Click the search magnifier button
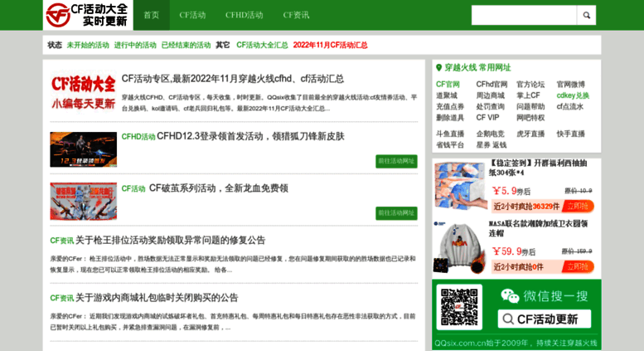This screenshot has height=351, width=644. coord(586,15)
